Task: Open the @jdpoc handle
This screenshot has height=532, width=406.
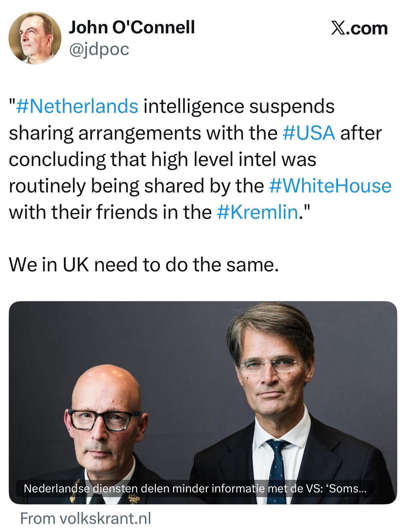Action: point(99,49)
